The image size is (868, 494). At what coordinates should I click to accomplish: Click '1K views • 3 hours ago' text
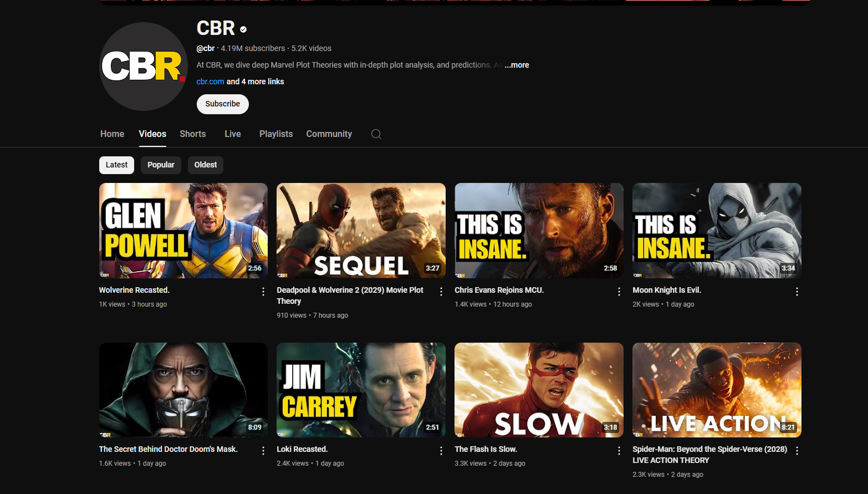(133, 304)
